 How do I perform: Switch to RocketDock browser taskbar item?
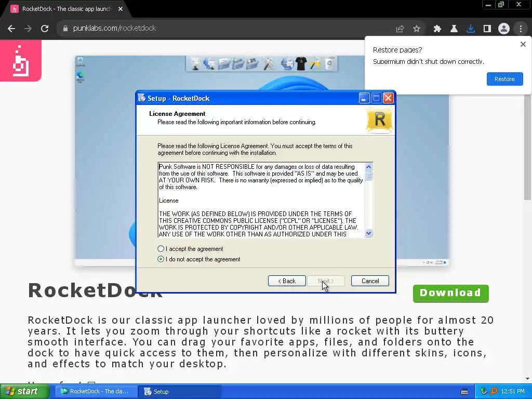click(95, 392)
